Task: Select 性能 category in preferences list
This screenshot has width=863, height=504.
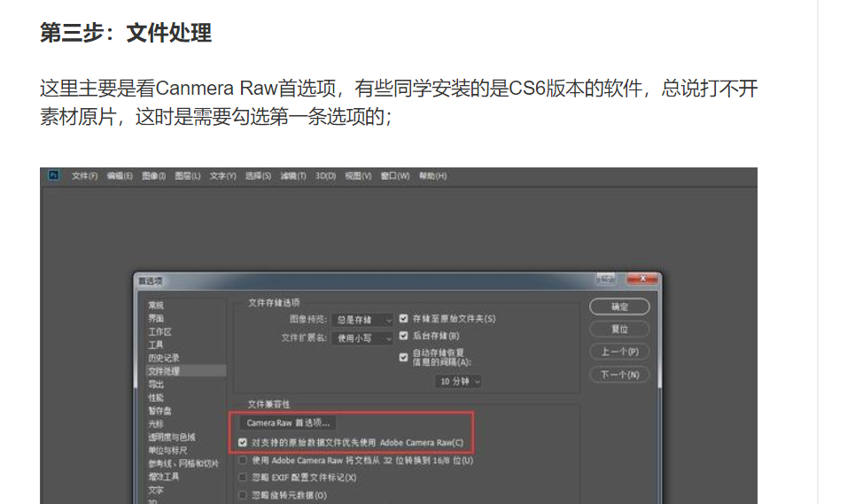Action: [156, 398]
